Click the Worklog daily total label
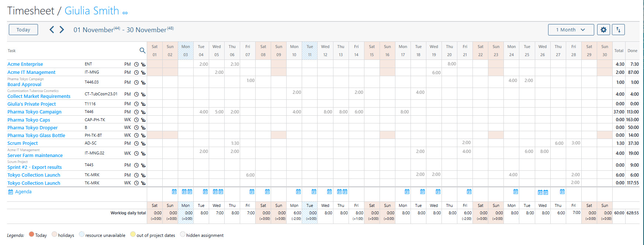 pos(128,213)
